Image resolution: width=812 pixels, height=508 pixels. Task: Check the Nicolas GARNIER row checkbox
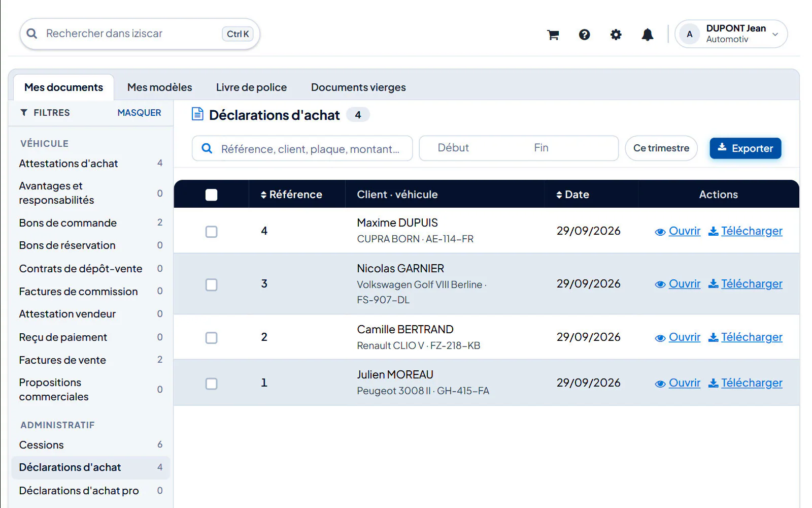click(x=212, y=284)
